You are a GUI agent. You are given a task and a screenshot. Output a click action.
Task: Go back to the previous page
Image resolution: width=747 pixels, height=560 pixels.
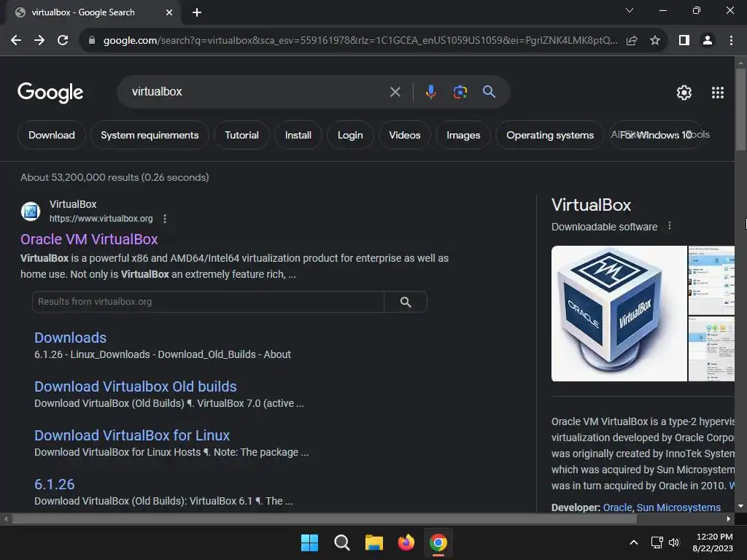[x=16, y=41]
